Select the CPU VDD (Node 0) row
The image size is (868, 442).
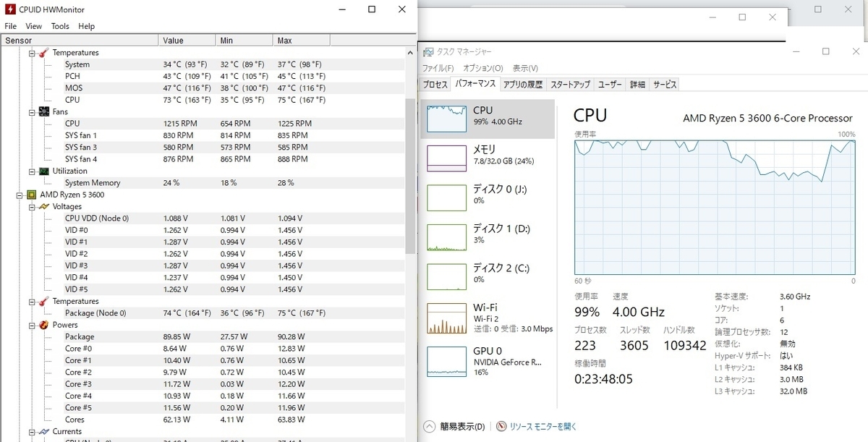(x=203, y=218)
